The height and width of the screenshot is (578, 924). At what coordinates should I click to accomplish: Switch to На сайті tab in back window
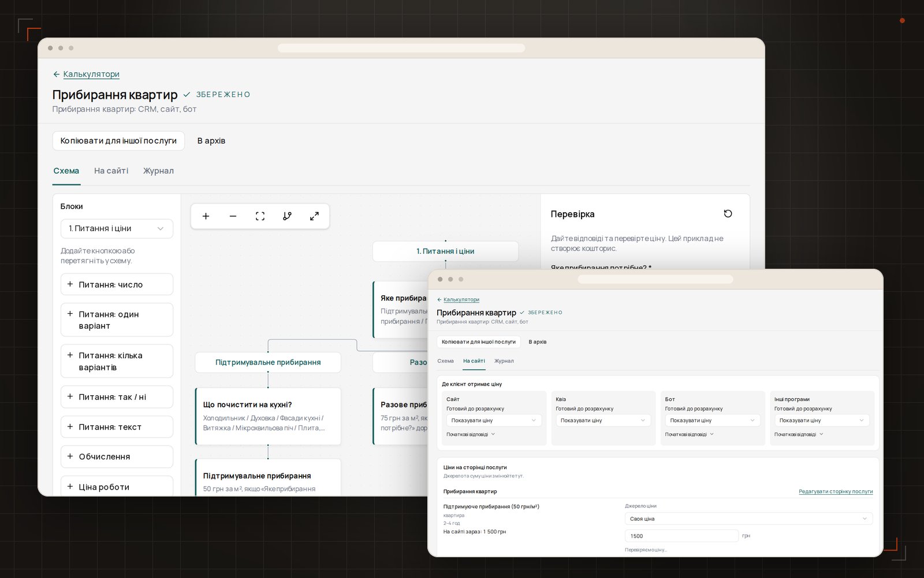111,171
